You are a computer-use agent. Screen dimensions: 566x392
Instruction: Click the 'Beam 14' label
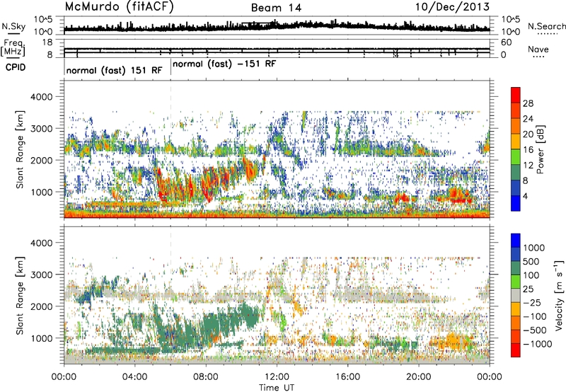point(276,8)
